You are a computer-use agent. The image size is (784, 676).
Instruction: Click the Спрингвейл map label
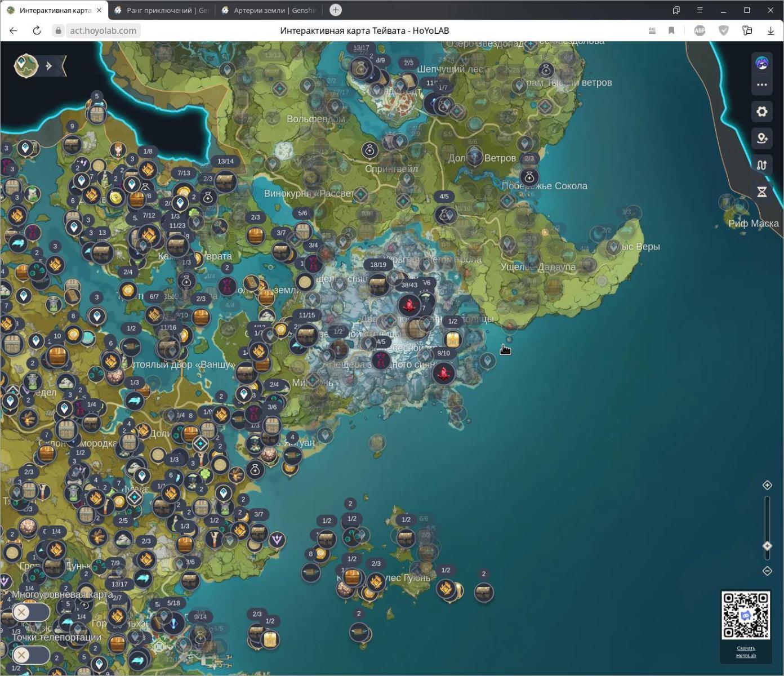click(391, 169)
